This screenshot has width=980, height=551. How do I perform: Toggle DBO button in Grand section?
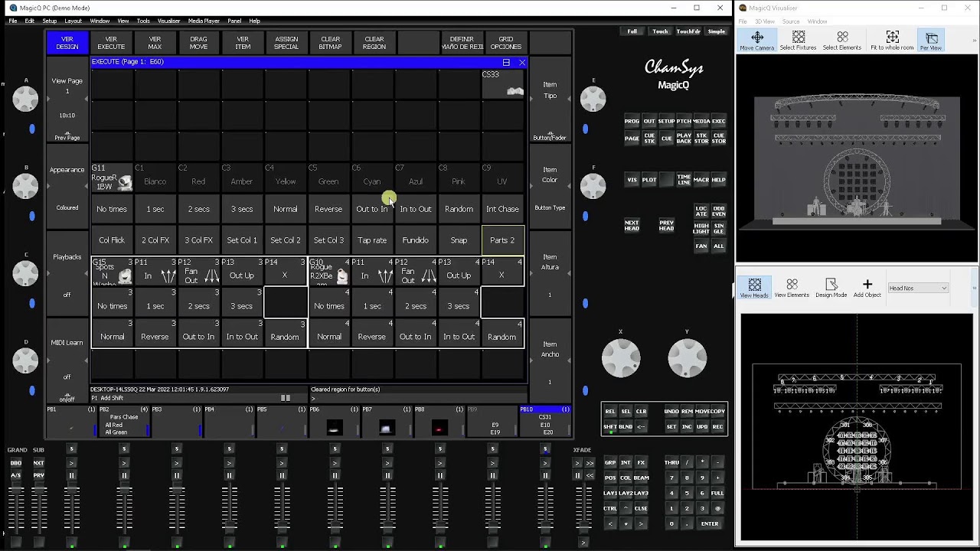click(16, 463)
